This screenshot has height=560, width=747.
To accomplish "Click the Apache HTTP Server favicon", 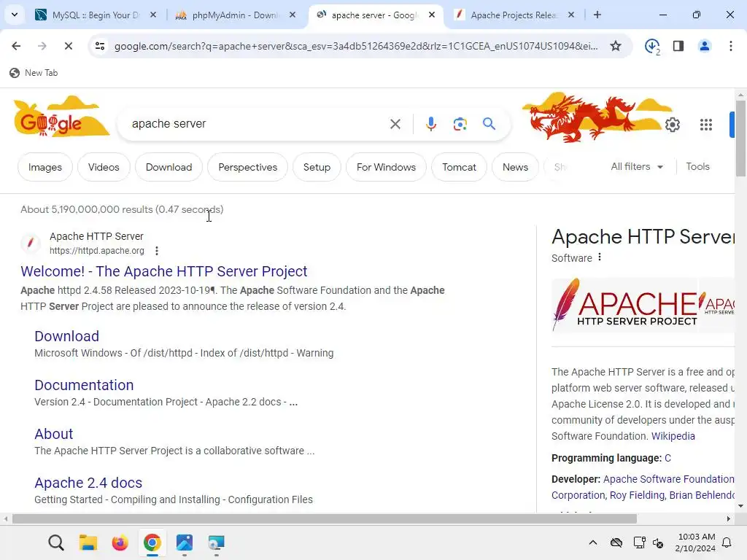I will (x=31, y=244).
